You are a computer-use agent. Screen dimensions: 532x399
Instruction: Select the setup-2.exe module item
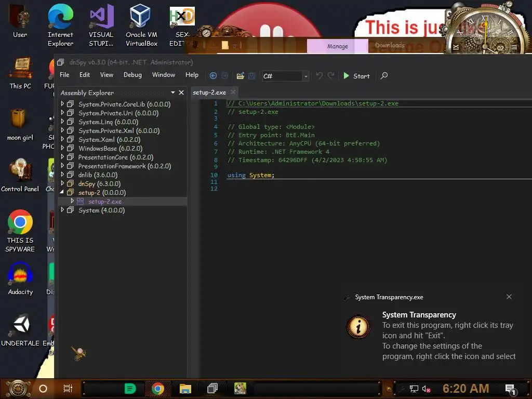point(105,201)
